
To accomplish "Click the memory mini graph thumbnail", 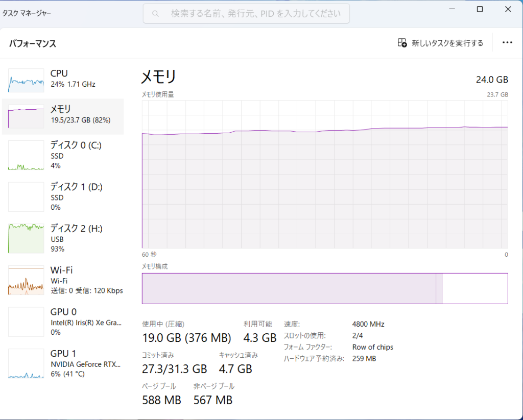I will coord(26,116).
